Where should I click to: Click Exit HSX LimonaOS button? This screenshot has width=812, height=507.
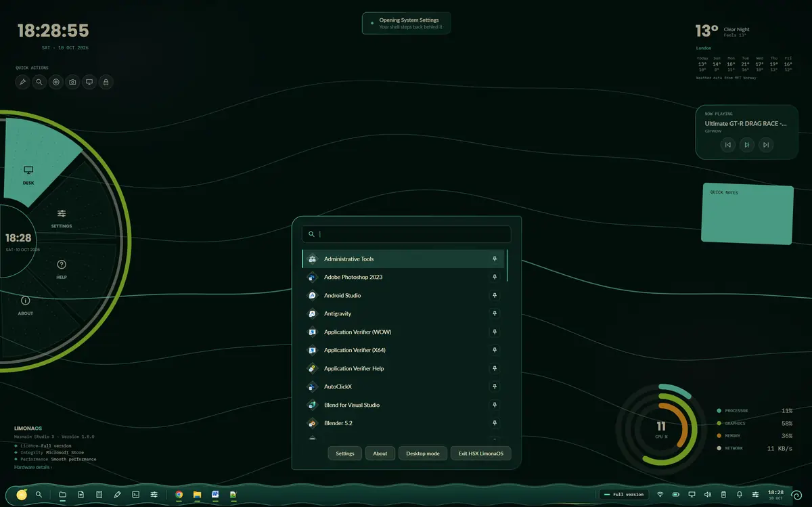(x=481, y=454)
